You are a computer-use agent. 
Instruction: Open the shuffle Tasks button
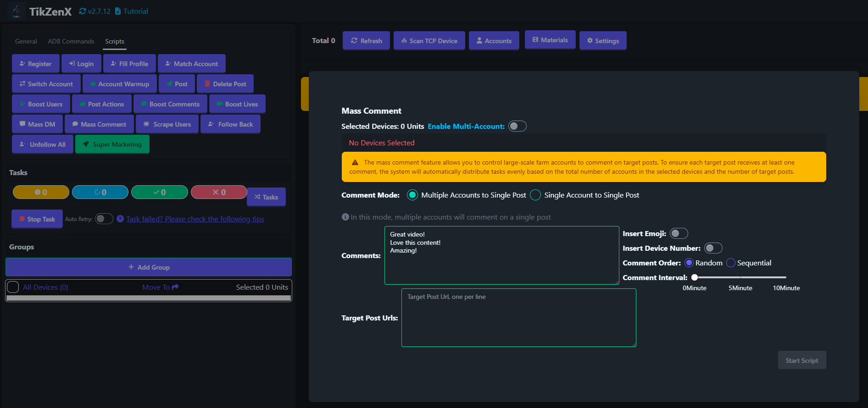[x=266, y=197]
